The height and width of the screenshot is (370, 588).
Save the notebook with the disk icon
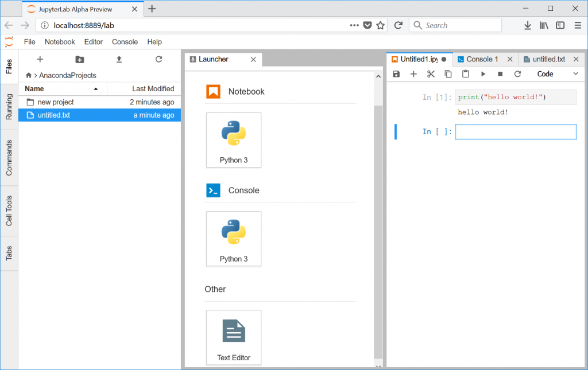point(396,74)
